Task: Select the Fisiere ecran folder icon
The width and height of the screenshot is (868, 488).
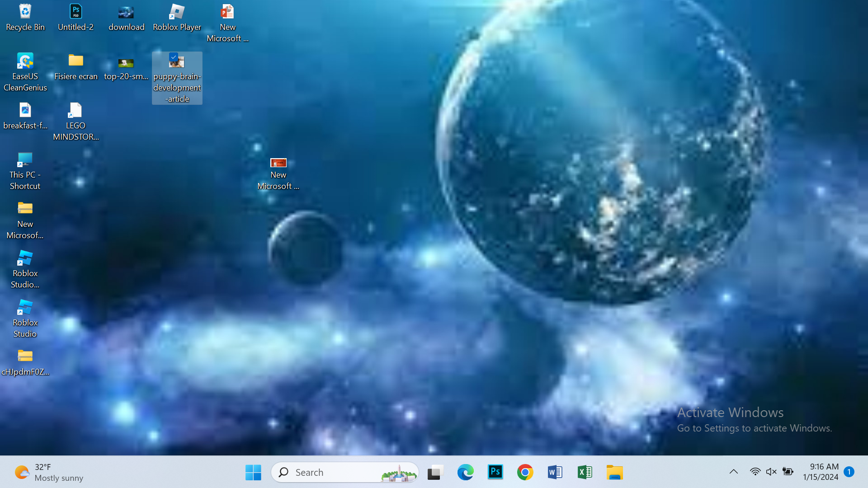Action: pyautogui.click(x=75, y=67)
